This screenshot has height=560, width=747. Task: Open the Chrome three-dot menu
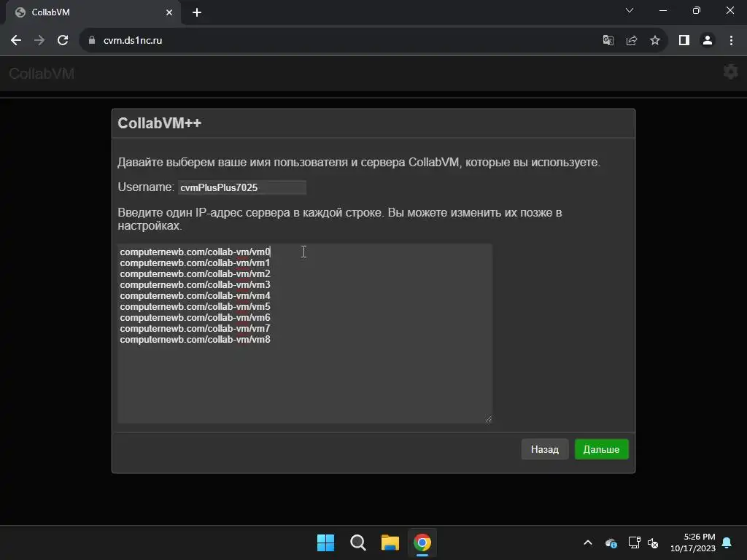[x=731, y=41]
